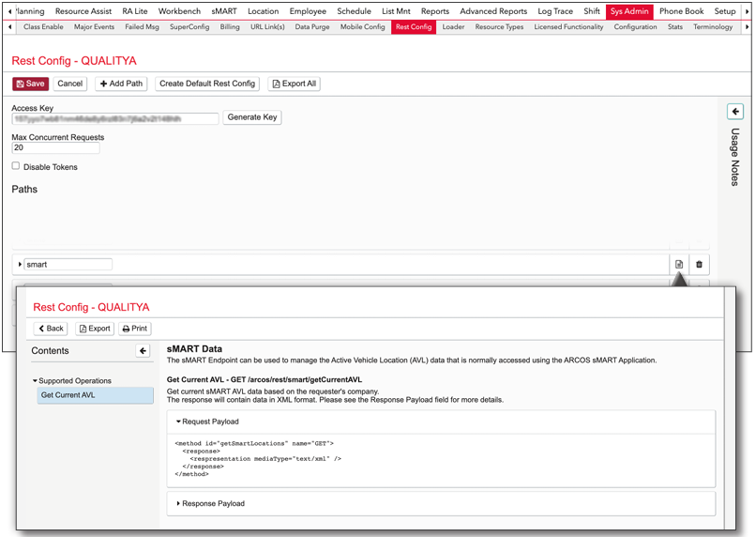
Task: Switch to the Billing tab
Action: (230, 27)
